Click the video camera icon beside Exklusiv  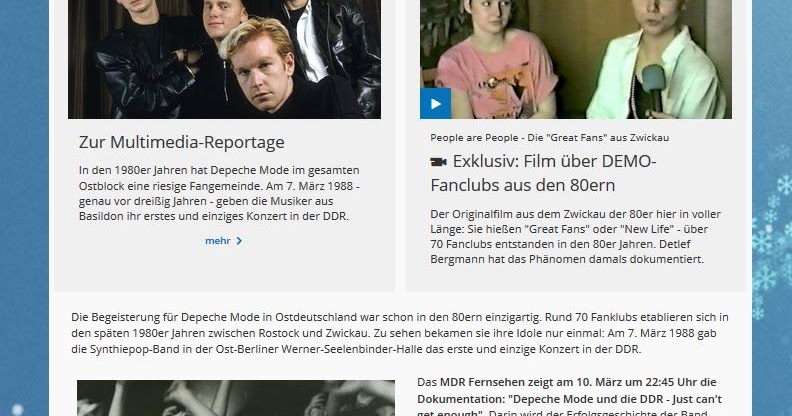point(438,162)
